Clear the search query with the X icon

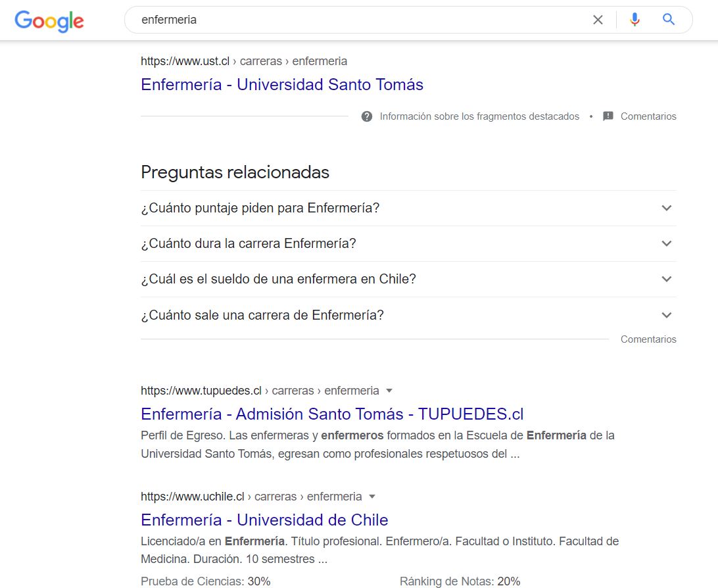tap(598, 20)
